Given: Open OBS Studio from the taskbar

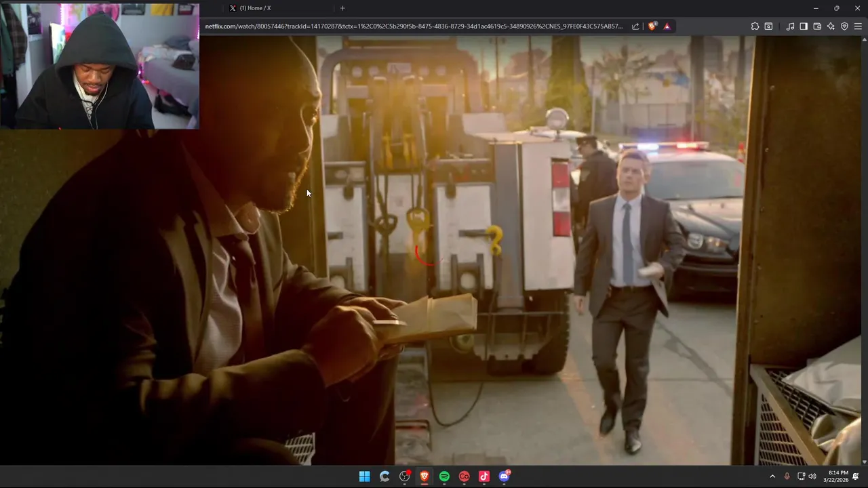Looking at the screenshot, I should [x=405, y=476].
